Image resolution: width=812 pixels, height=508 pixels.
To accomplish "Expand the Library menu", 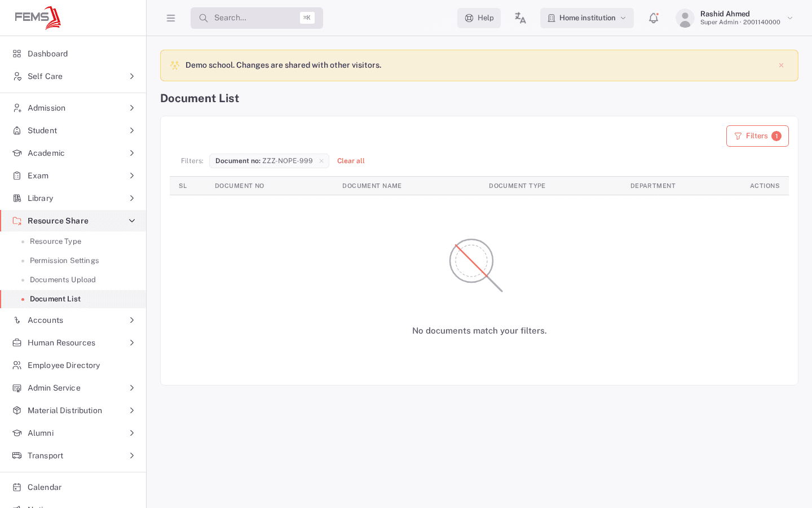I will [x=73, y=198].
